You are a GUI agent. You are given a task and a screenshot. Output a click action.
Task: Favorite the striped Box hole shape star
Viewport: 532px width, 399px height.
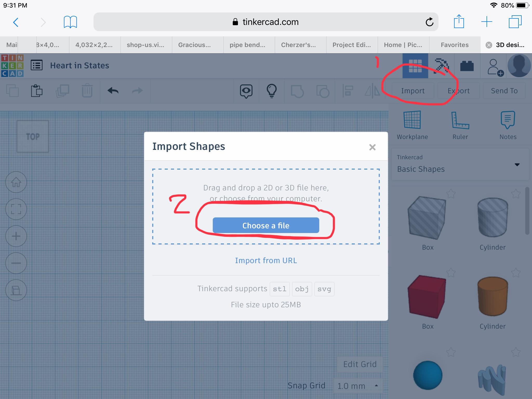(451, 194)
